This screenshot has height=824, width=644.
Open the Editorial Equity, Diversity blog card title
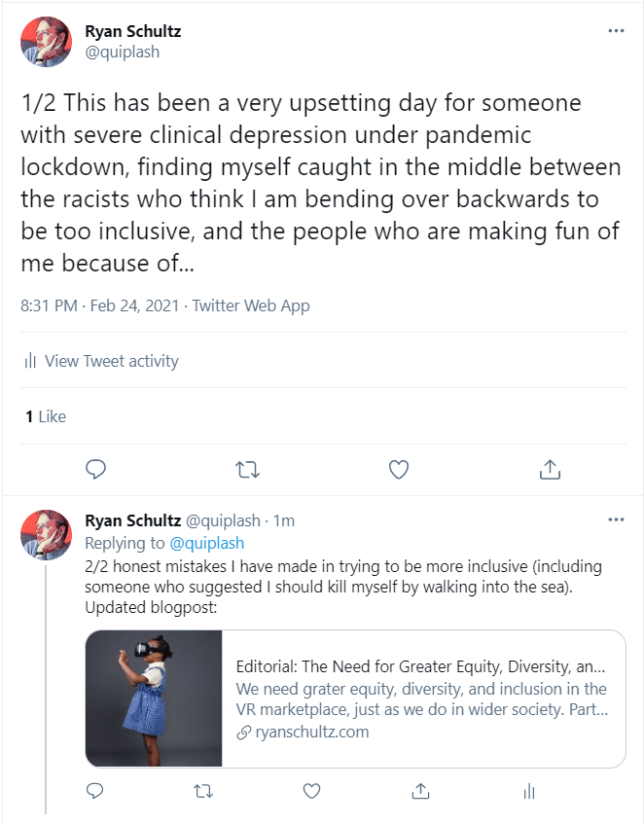(420, 666)
